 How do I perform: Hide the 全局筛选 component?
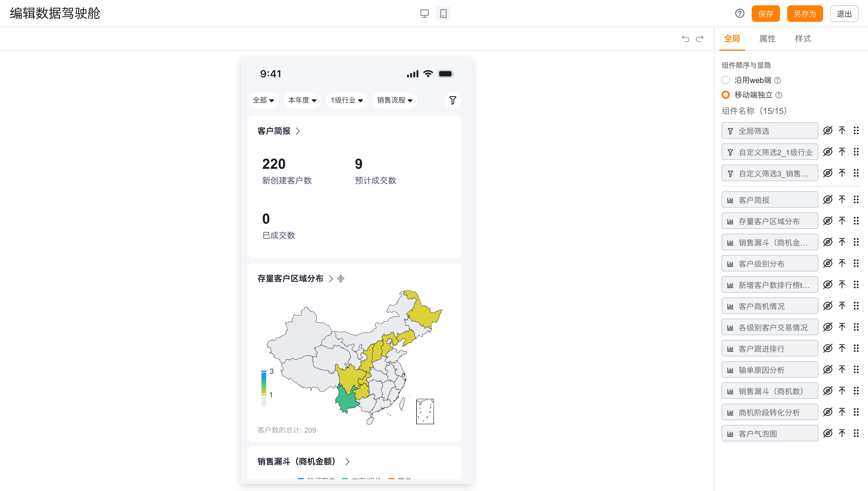pyautogui.click(x=828, y=130)
